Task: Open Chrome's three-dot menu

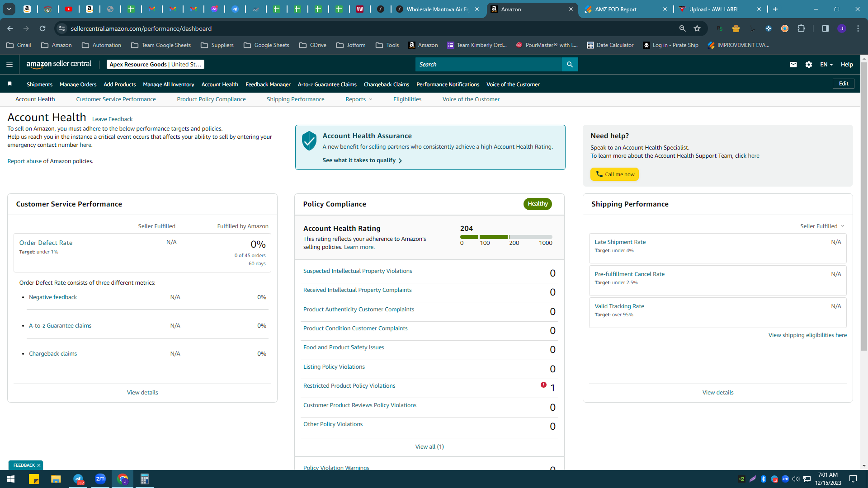Action: [858, 28]
